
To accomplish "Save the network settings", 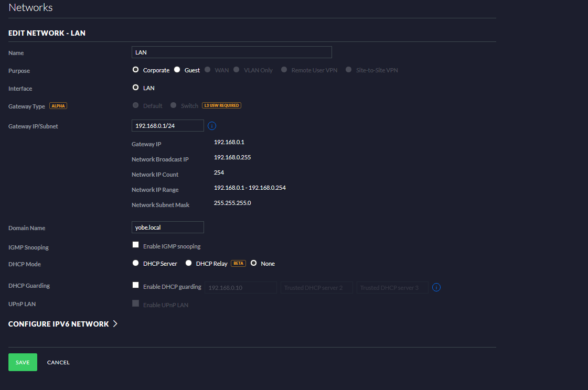I will (23, 362).
